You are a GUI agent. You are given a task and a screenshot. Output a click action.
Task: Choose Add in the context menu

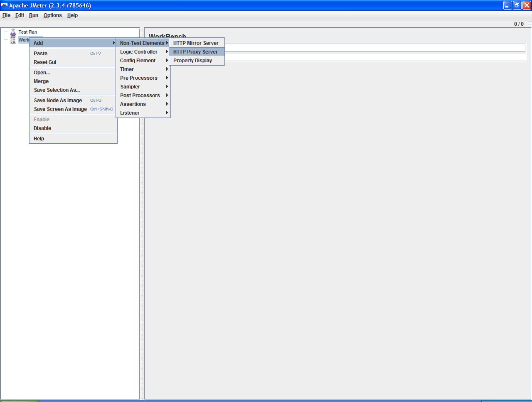pyautogui.click(x=73, y=43)
